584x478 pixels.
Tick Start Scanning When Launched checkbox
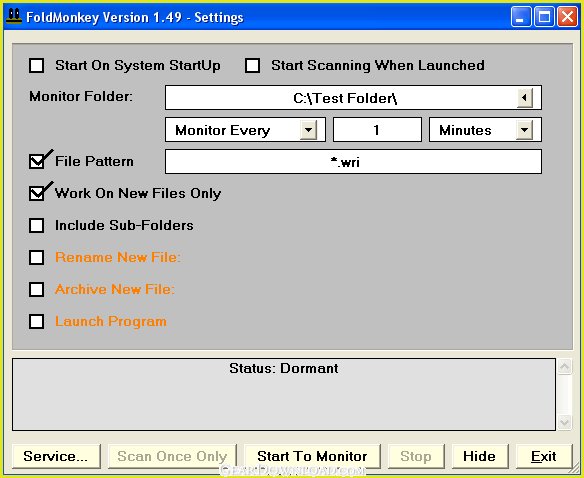tap(252, 66)
